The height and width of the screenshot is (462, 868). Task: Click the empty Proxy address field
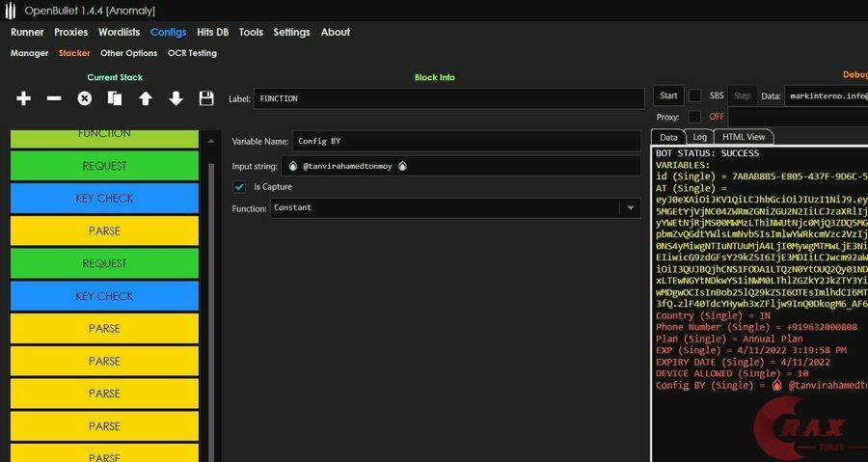tap(799, 117)
